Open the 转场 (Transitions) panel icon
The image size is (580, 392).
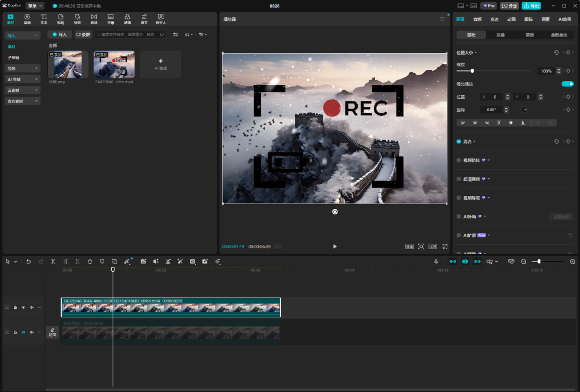tap(94, 19)
